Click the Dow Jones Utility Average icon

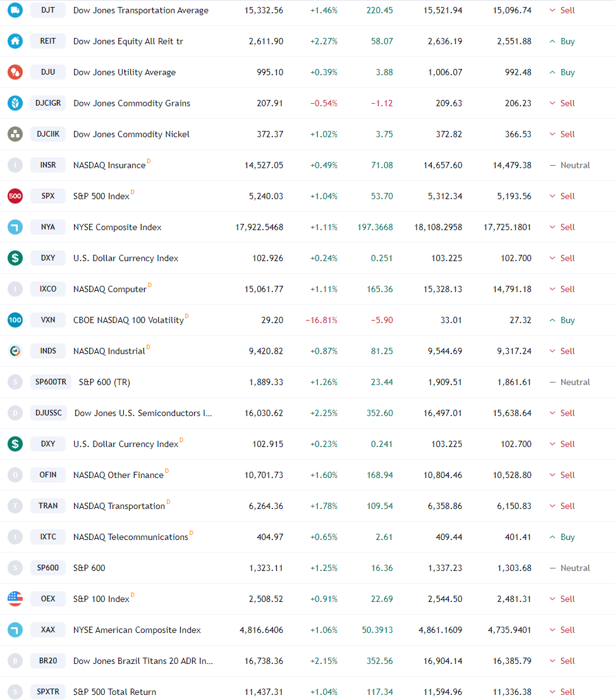coord(15,72)
